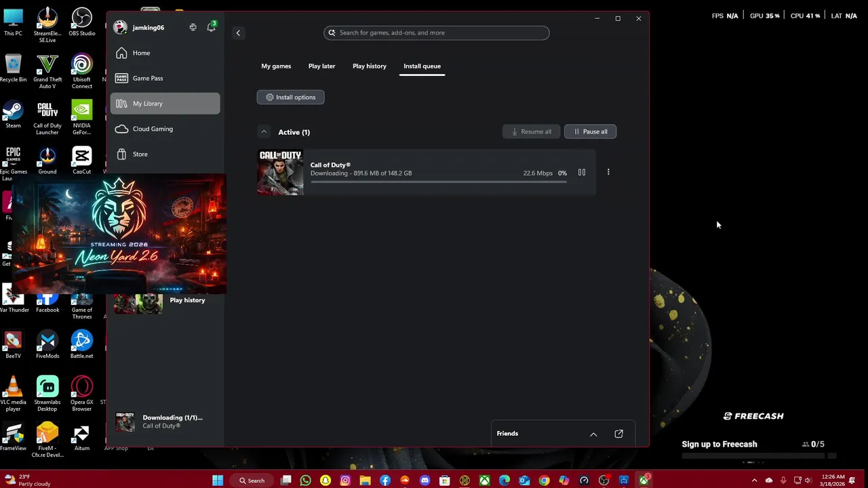Screen dimensions: 868x488
Task: Open jamking06 profile avatar
Action: point(121,27)
